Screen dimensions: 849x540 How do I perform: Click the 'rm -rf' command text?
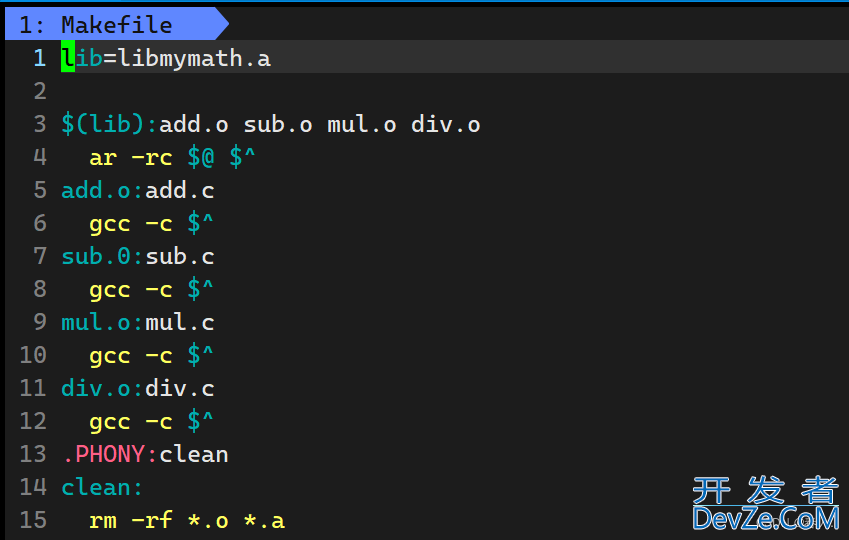130,520
